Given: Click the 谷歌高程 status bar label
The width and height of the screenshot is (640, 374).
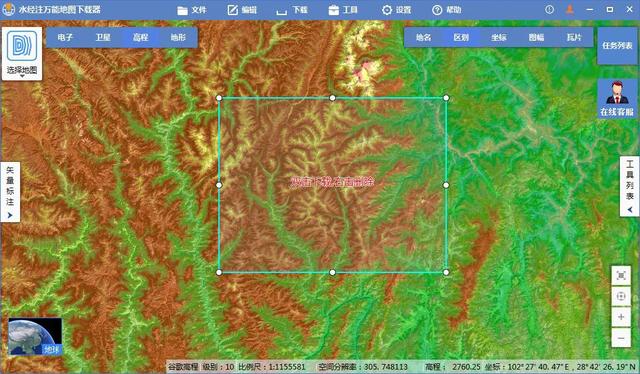Looking at the screenshot, I should click(183, 367).
